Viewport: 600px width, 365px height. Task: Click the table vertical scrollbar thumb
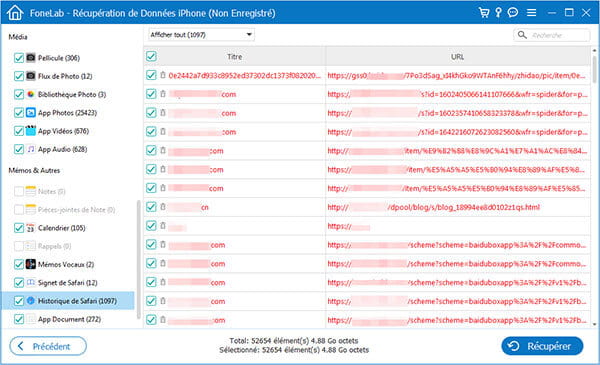click(x=594, y=69)
